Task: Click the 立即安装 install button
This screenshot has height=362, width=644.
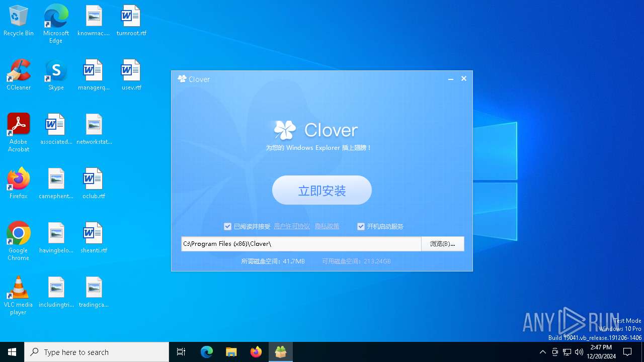Action: [322, 190]
